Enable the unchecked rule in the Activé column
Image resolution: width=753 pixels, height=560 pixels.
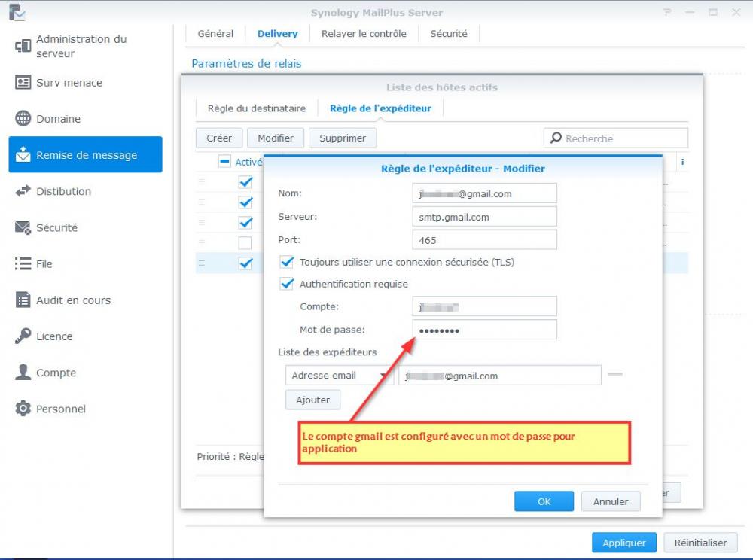(245, 243)
